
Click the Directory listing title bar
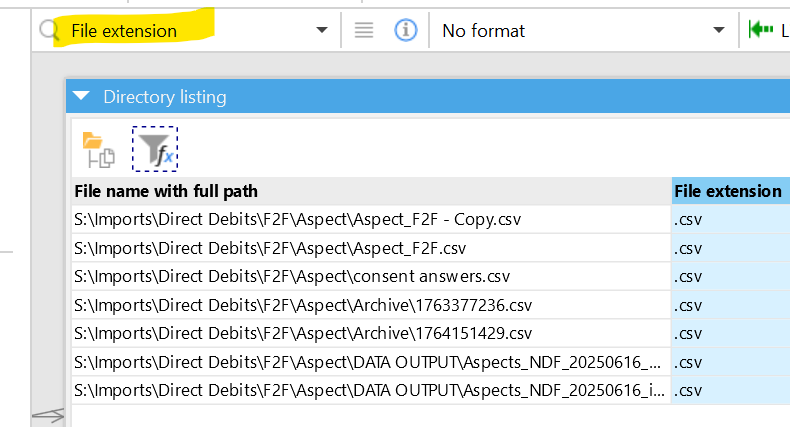(400, 97)
